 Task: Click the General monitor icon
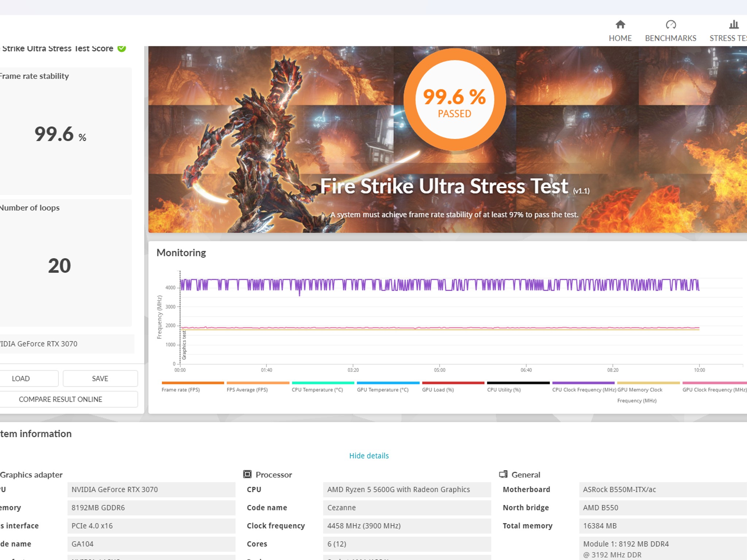click(x=503, y=474)
